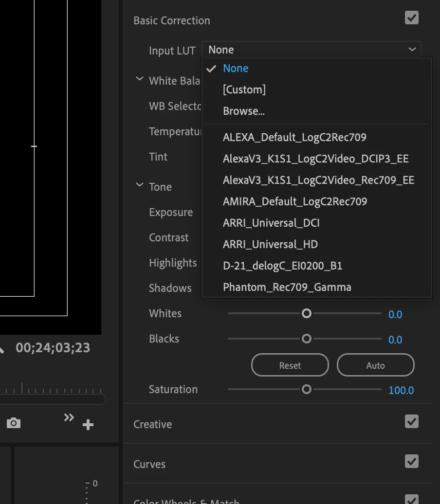
Task: Click the Whites value 0.0
Action: (395, 314)
